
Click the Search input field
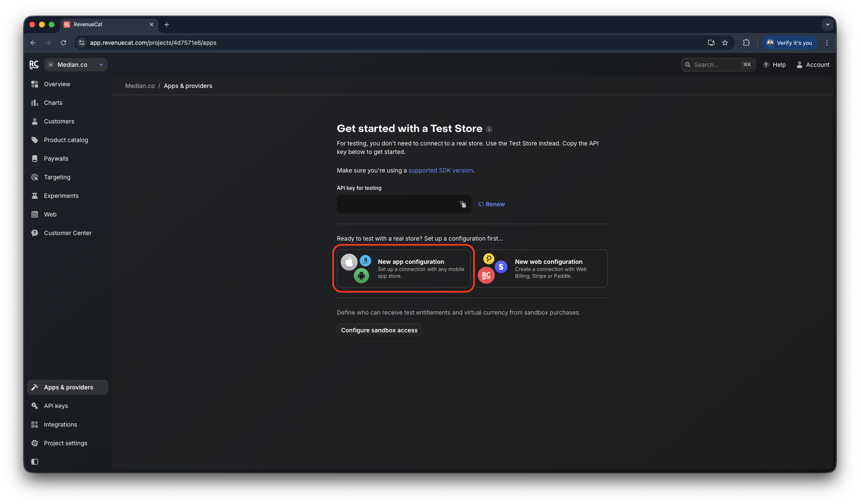716,65
